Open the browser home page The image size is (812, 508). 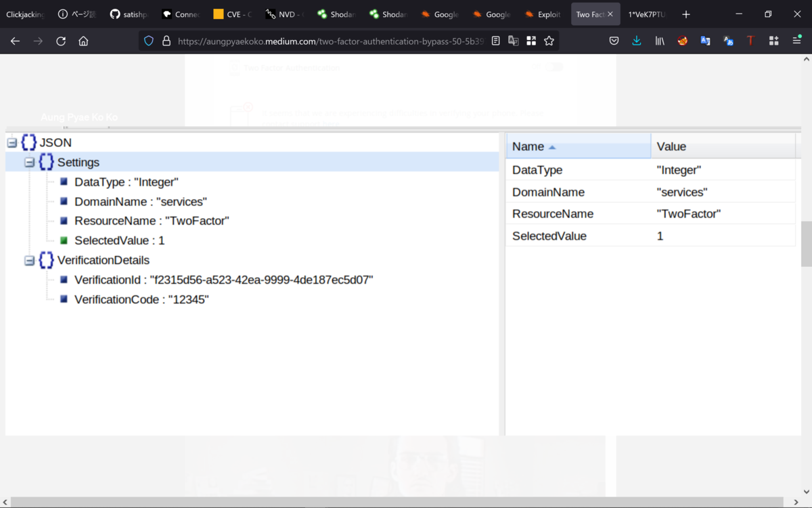(83, 41)
